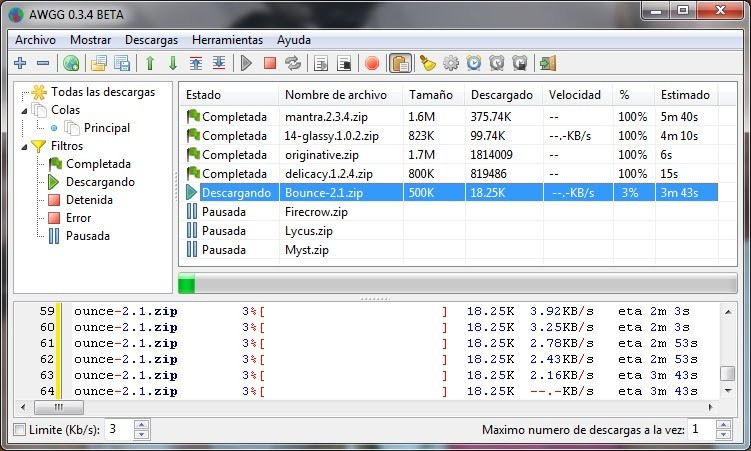The width and height of the screenshot is (751, 451).
Task: Clear completed downloads with the broom icon
Action: click(x=427, y=63)
